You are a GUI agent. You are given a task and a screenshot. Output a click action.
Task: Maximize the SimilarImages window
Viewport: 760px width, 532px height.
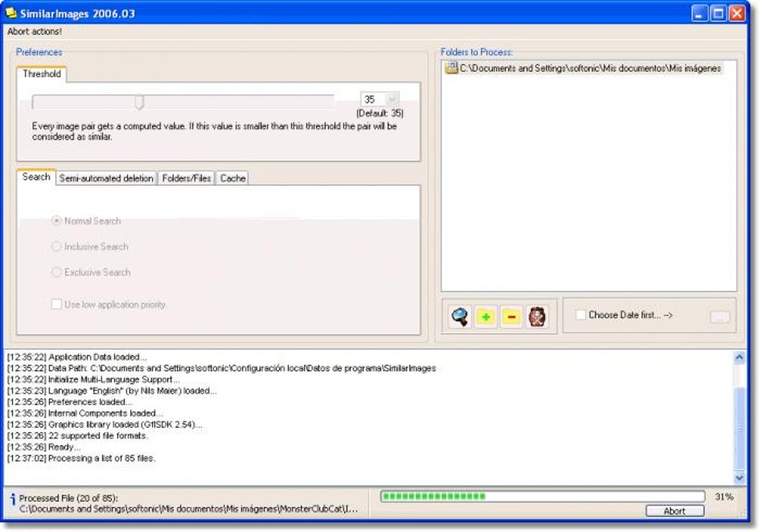(x=718, y=13)
